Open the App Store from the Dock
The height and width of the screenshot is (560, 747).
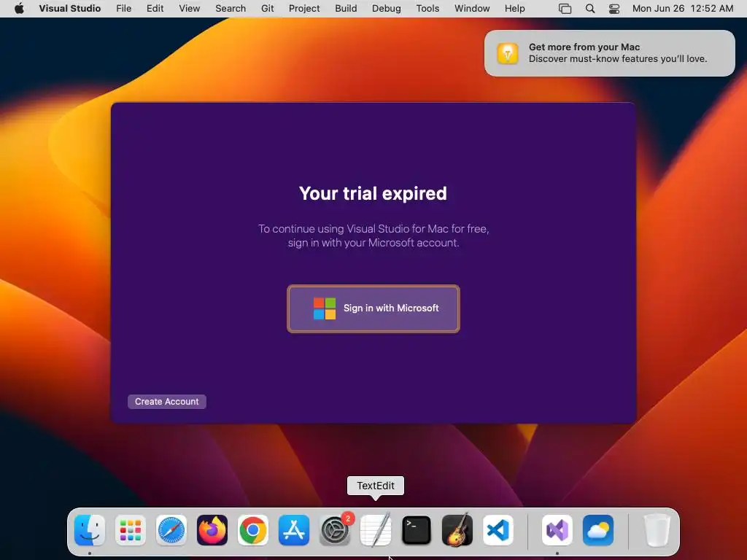[x=294, y=530]
